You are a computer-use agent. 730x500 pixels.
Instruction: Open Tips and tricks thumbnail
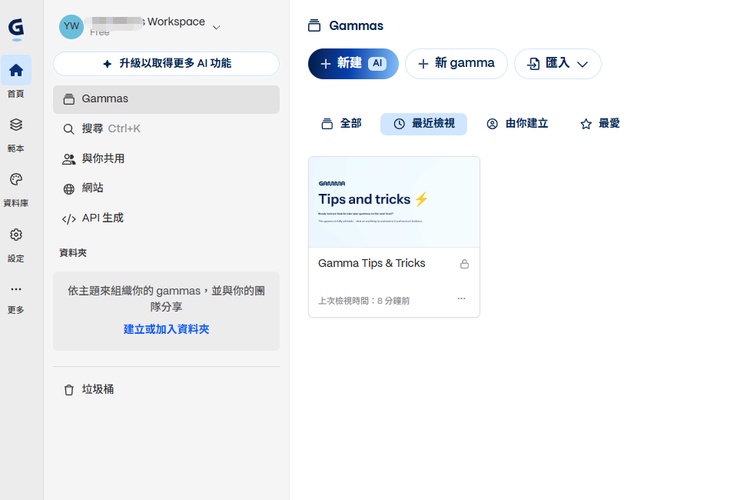[394, 202]
